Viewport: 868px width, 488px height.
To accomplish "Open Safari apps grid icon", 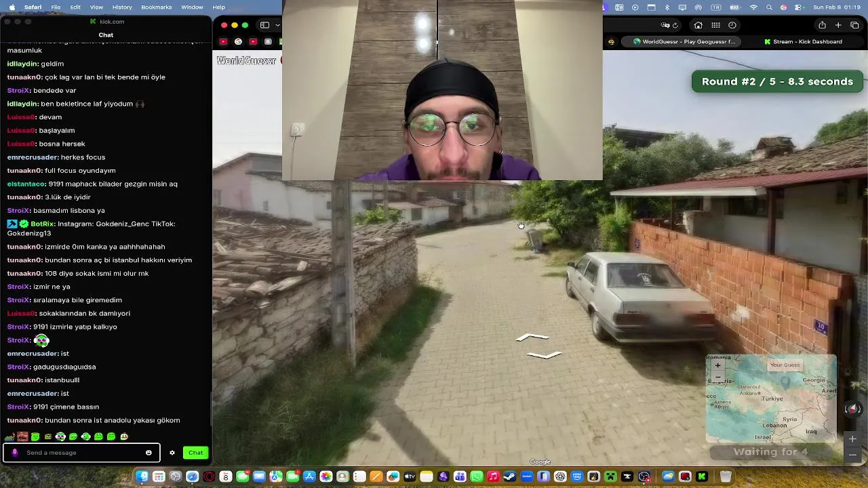I will [715, 25].
